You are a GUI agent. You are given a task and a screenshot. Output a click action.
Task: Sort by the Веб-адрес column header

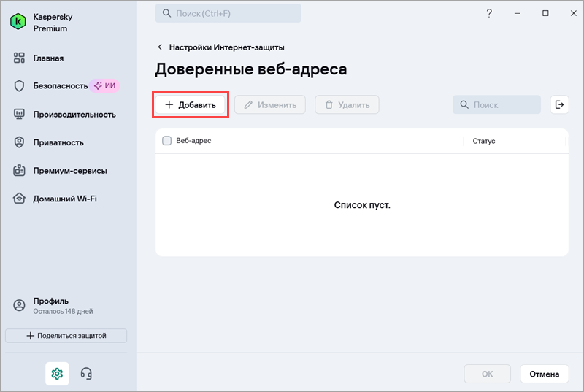coord(193,141)
